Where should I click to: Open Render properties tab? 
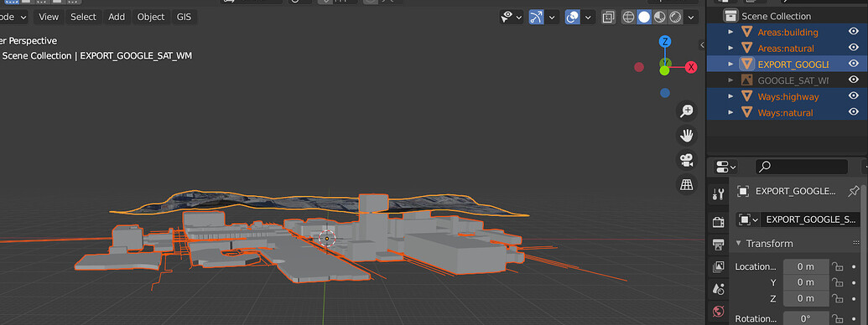[719, 222]
